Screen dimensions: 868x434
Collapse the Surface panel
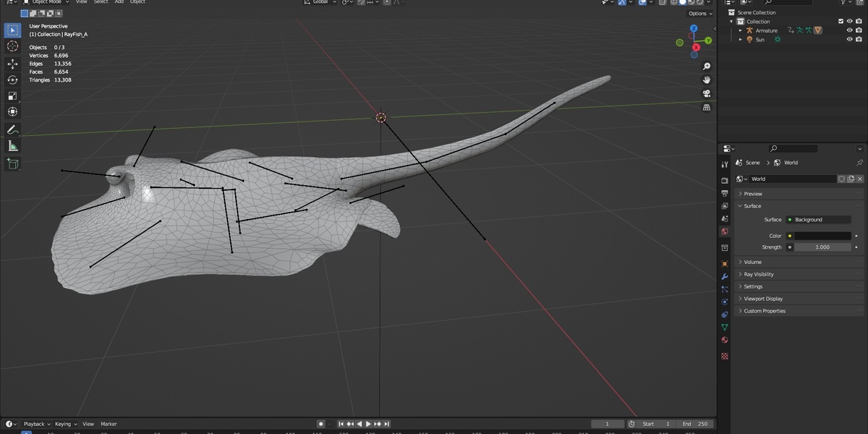point(799,206)
